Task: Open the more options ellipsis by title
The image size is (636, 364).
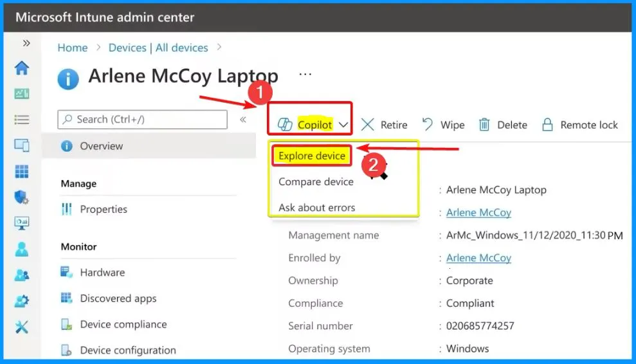Action: click(305, 74)
